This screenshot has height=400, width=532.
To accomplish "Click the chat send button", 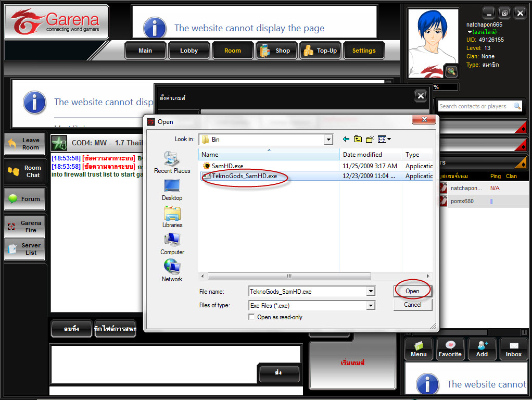I will tap(278, 373).
